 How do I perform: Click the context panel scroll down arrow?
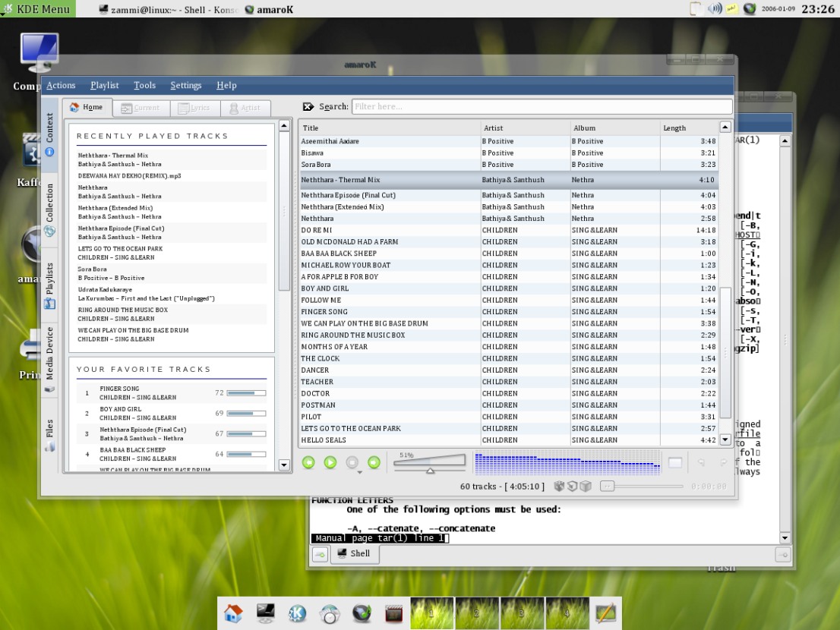[285, 465]
